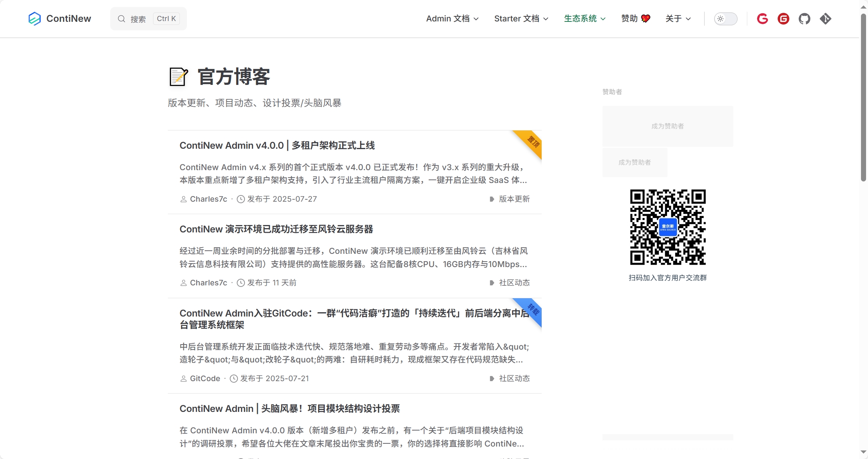Click the scrollbar up arrow
Screen dimensions: 868x459
[x=863, y=7]
